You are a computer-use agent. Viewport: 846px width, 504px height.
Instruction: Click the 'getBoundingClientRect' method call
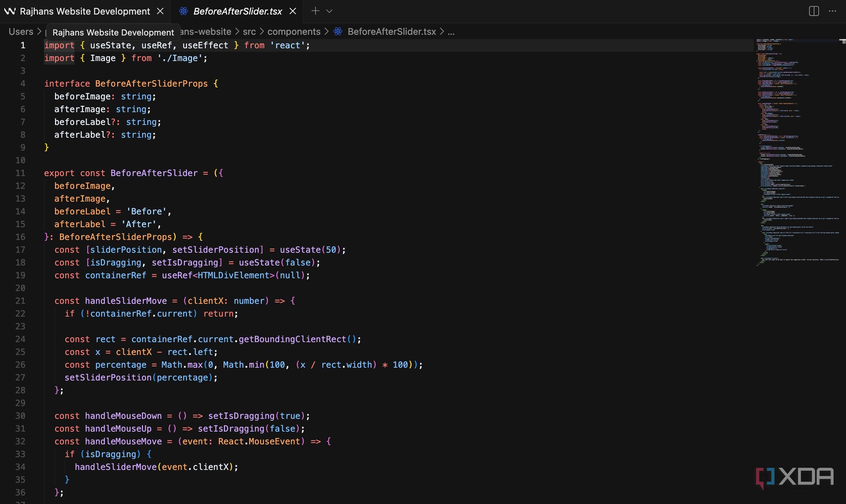pos(292,339)
